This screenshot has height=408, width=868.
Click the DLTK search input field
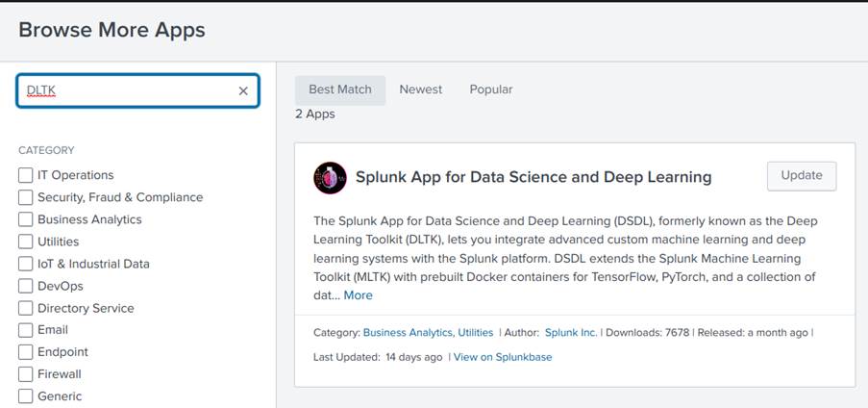[x=130, y=91]
